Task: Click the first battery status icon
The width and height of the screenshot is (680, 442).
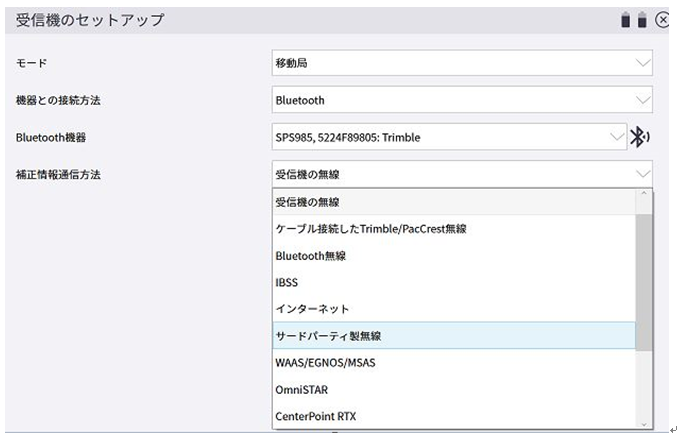Action: pos(626,20)
